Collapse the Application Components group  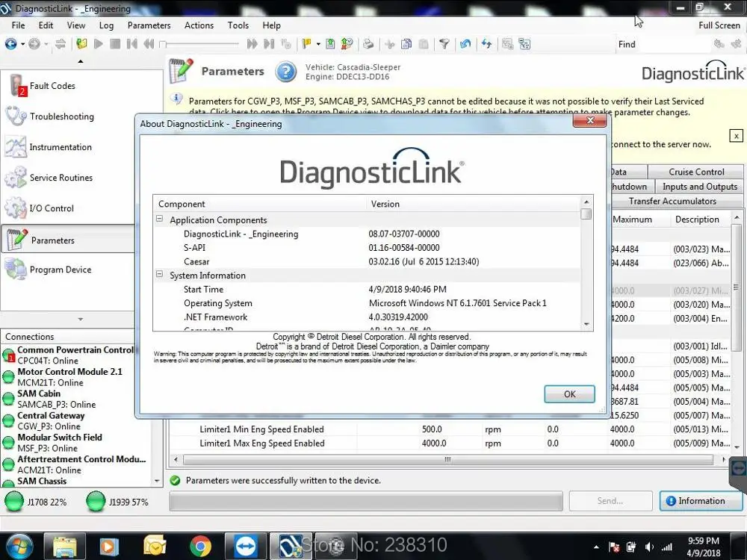(160, 219)
